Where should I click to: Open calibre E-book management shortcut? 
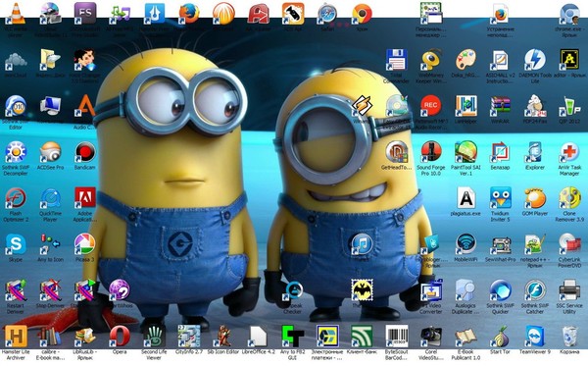pos(50,337)
